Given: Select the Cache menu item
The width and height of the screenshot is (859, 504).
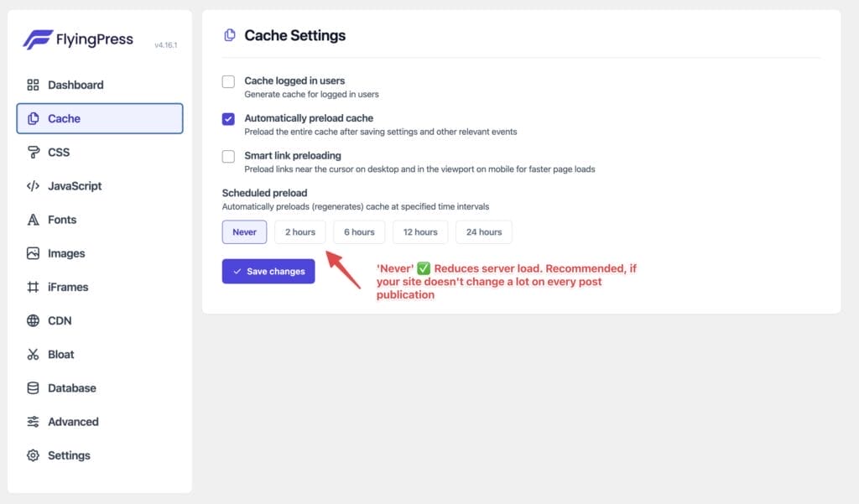Looking at the screenshot, I should [99, 119].
